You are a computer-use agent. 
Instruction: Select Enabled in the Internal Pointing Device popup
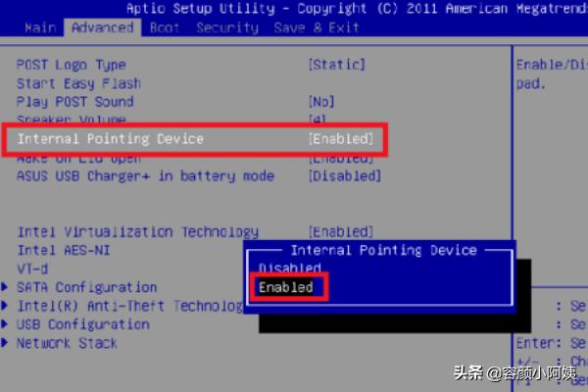click(x=286, y=287)
